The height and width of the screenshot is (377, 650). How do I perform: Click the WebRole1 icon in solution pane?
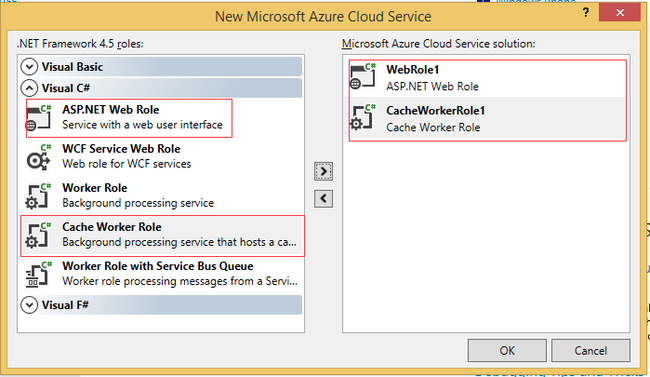(363, 76)
